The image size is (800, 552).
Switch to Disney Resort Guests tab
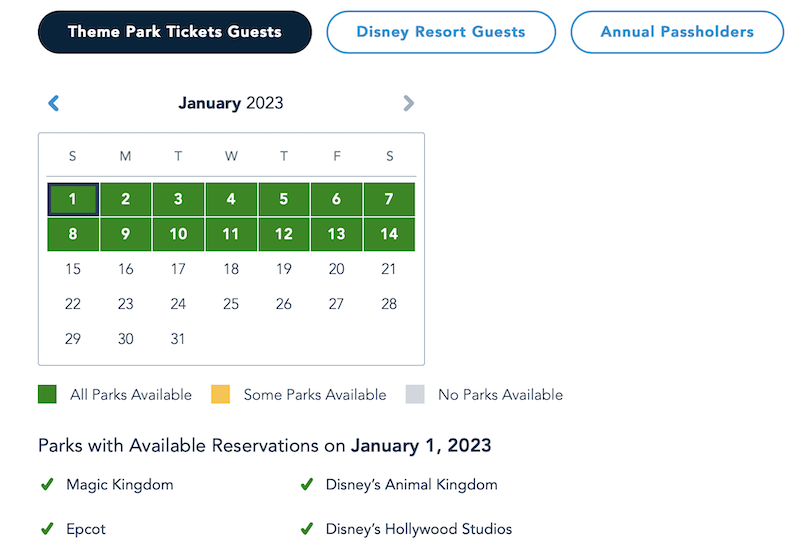coord(441,32)
